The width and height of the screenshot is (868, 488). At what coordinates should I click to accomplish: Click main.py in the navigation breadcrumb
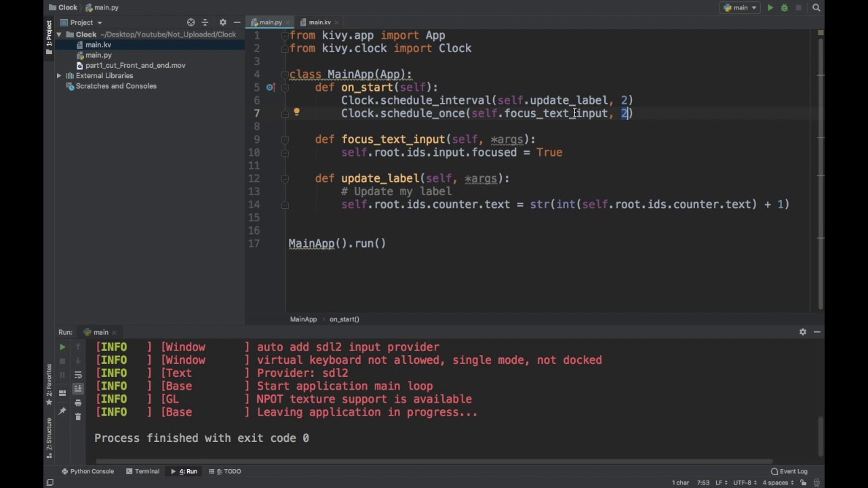(x=102, y=7)
